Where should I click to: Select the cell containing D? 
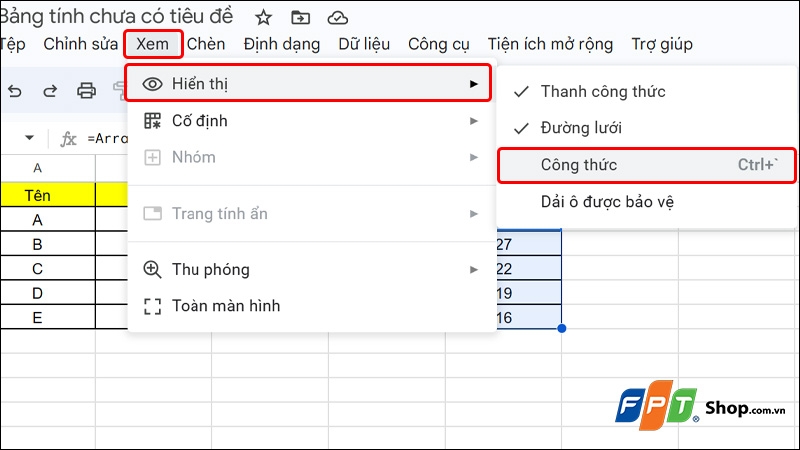[48, 293]
